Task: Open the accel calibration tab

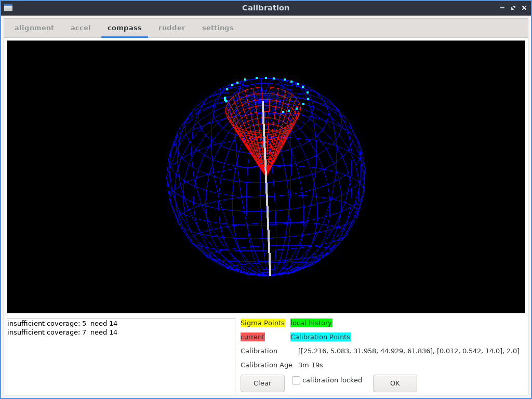Action: [x=81, y=28]
